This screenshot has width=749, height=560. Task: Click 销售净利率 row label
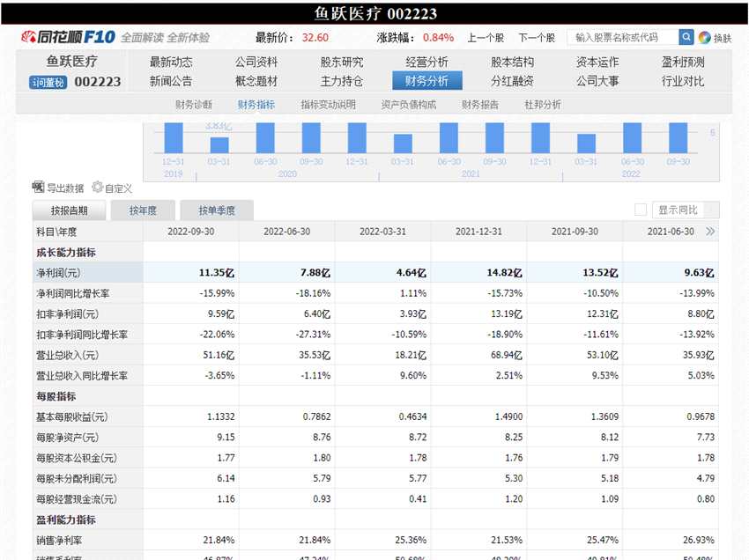pyautogui.click(x=59, y=541)
